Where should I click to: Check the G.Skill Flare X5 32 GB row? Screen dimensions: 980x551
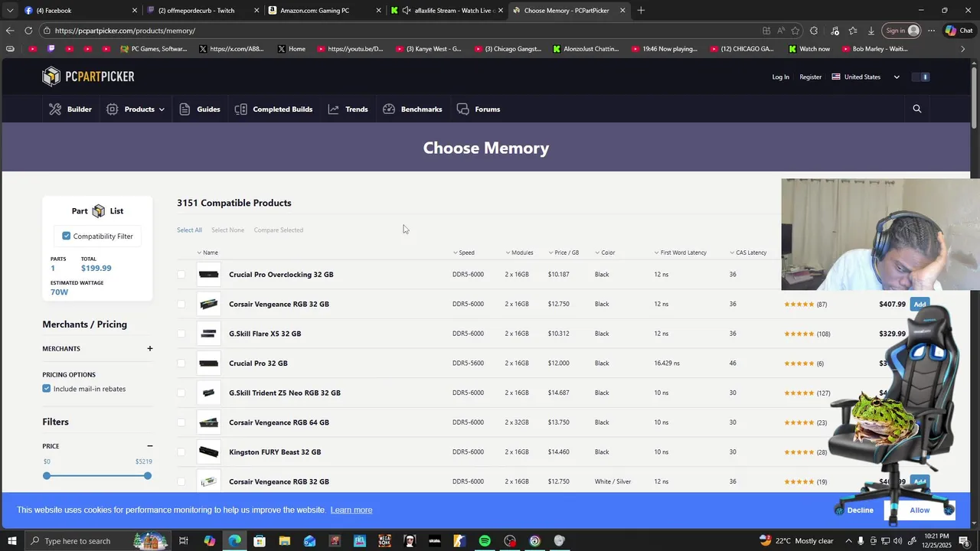click(x=181, y=334)
